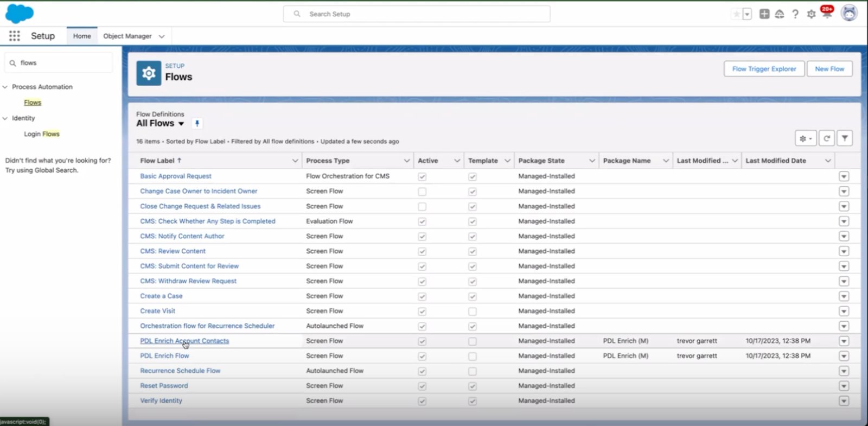The height and width of the screenshot is (426, 868).
Task: Open the Change Case Owner to Incident Owner flow
Action: [199, 191]
